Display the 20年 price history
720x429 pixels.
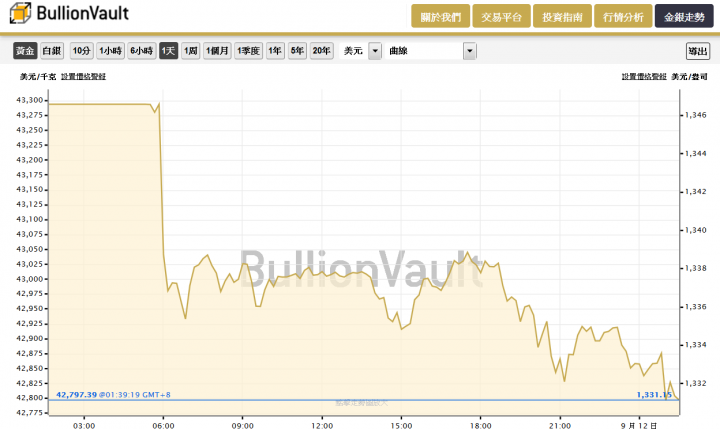(321, 51)
